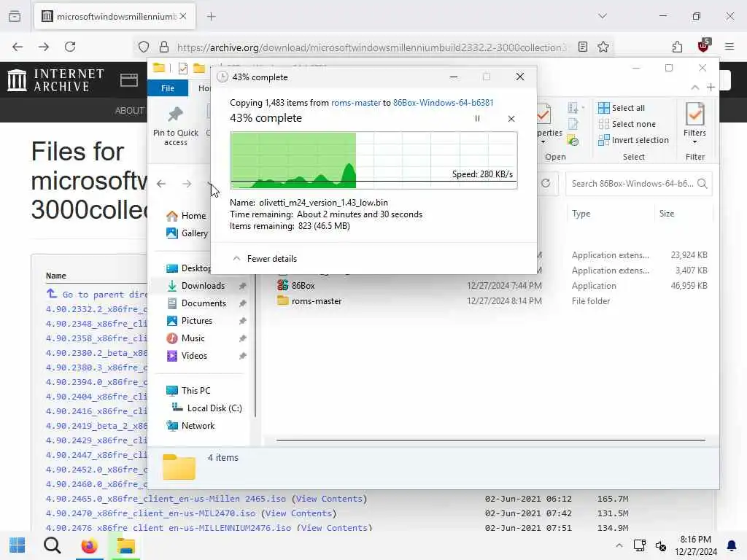The width and height of the screenshot is (747, 560).
Task: Click the archive.org URL address bar
Action: click(371, 47)
